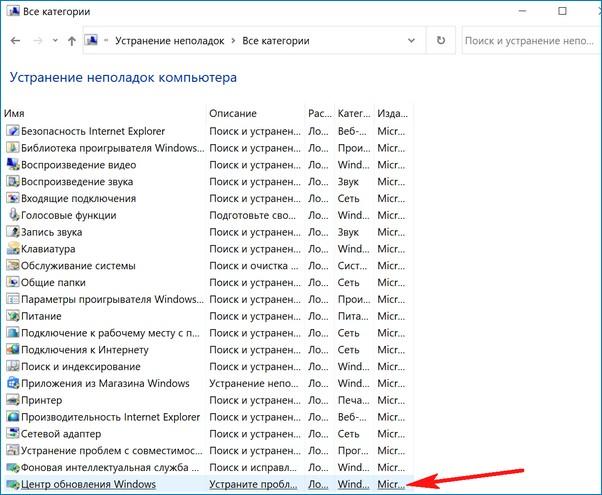Select Голосовые функции entry
The width and height of the screenshot is (602, 495).
point(68,215)
